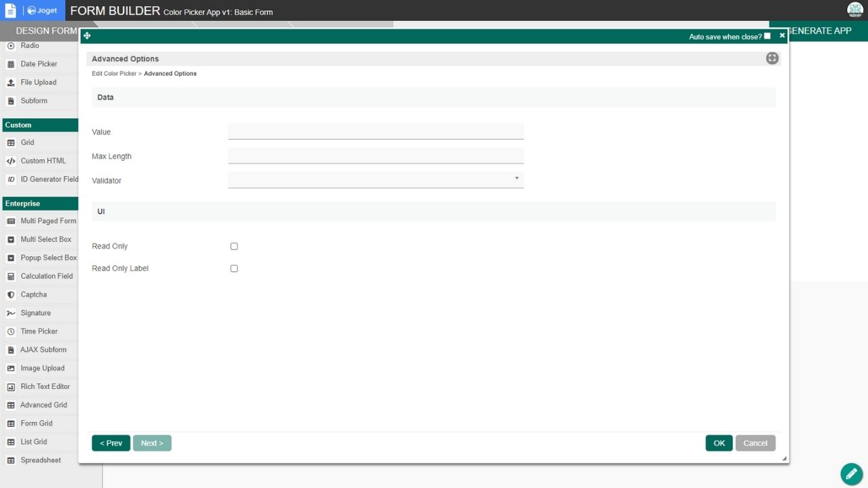
Task: Open the Validator dropdown
Action: [x=376, y=180]
